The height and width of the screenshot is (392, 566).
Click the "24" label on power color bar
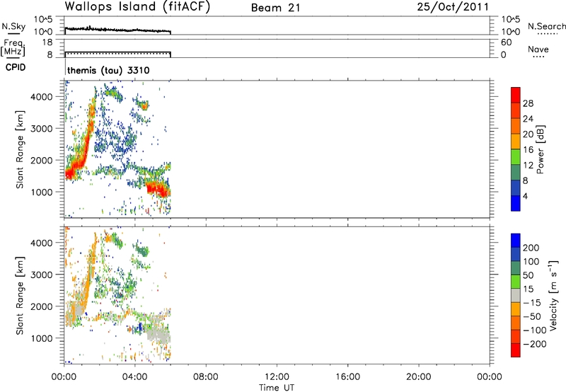click(528, 119)
